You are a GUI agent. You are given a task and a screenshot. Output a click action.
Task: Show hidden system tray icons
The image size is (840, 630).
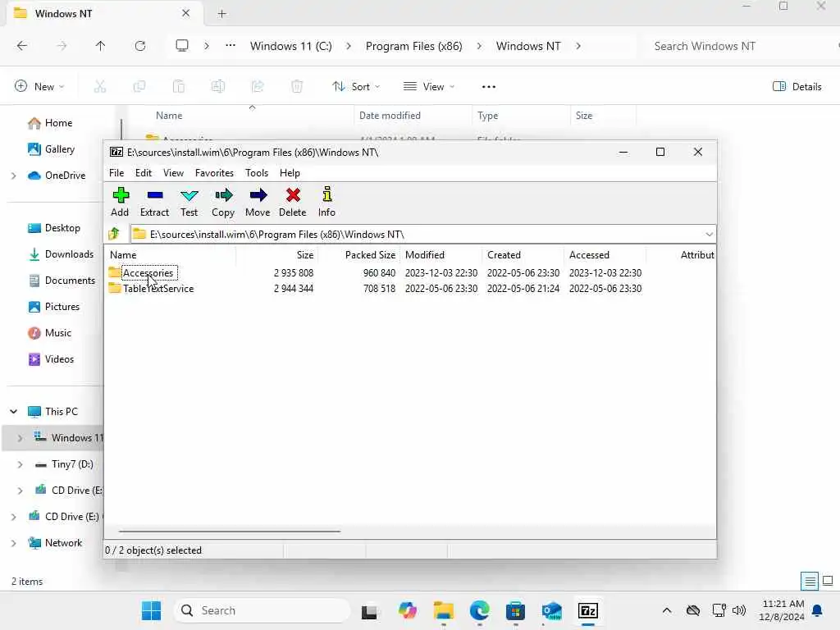(667, 610)
